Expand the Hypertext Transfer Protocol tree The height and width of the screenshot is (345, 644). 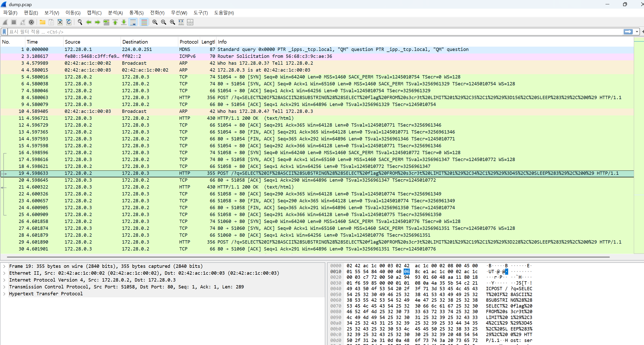pos(4,294)
